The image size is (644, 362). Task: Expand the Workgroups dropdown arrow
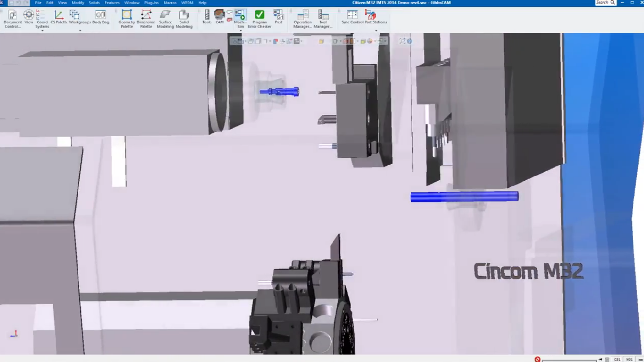pos(80,31)
